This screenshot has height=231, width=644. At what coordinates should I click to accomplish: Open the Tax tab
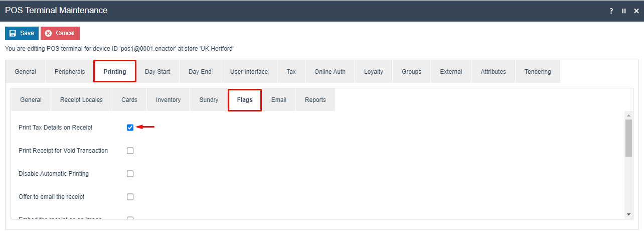[x=291, y=72]
